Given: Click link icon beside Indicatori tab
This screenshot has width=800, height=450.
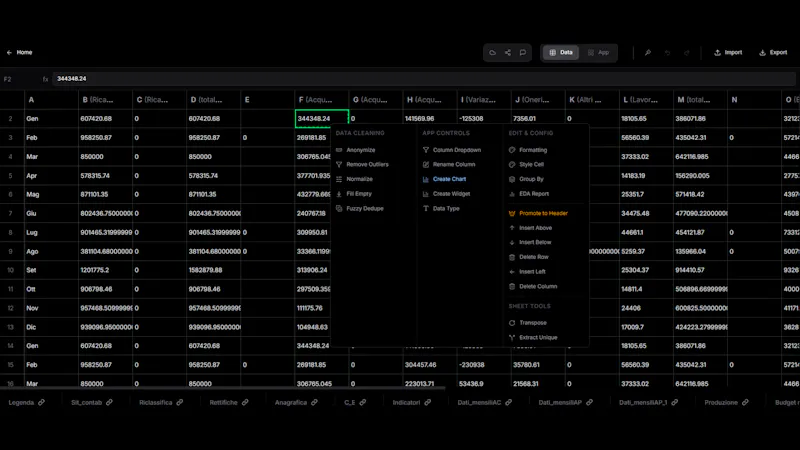Looking at the screenshot, I should pos(428,403).
